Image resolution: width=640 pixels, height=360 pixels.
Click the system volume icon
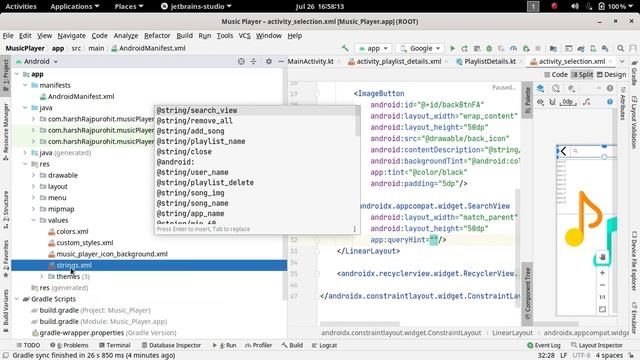click(575, 6)
